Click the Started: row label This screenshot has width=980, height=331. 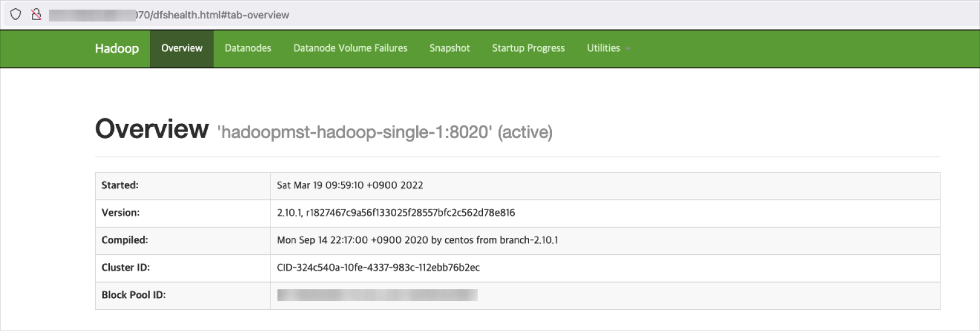coord(120,185)
